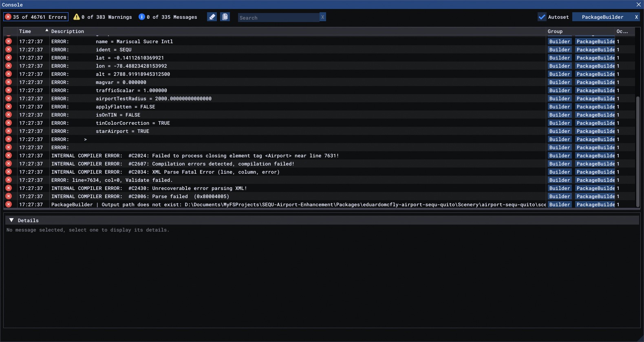Focus the Search input field

(278, 18)
